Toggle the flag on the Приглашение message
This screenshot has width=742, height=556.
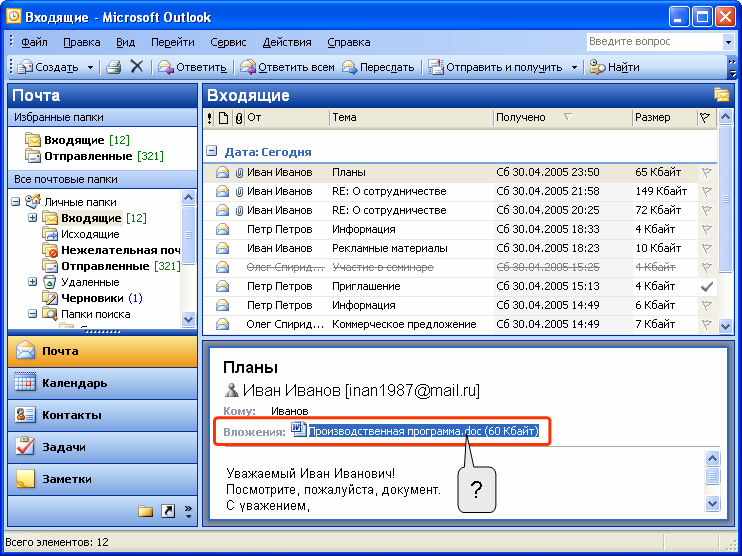tap(707, 286)
